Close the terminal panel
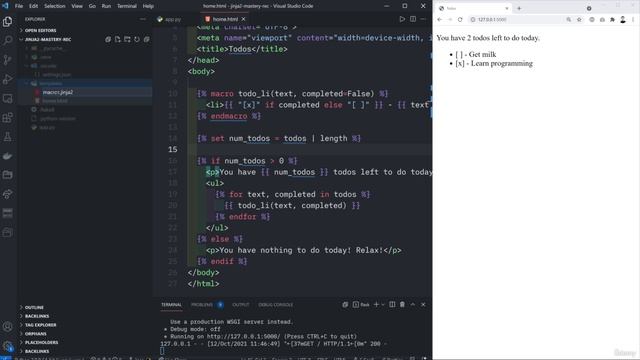Screen dimensions: 640x360 (x=423, y=304)
